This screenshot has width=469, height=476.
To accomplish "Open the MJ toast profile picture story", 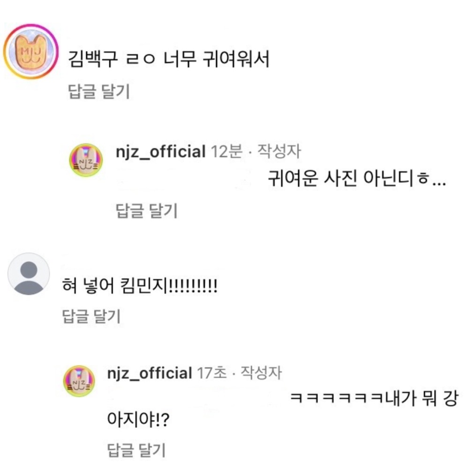I will pyautogui.click(x=30, y=52).
